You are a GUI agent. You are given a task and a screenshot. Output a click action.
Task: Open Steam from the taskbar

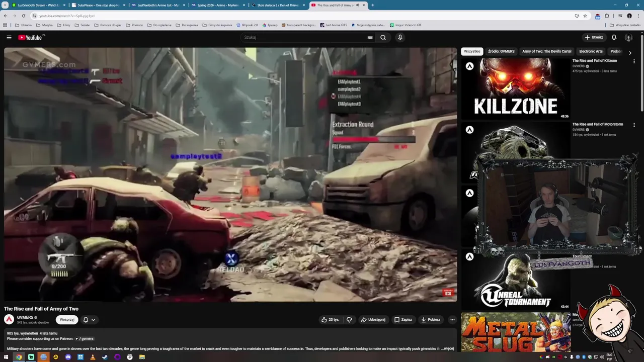coord(105,357)
